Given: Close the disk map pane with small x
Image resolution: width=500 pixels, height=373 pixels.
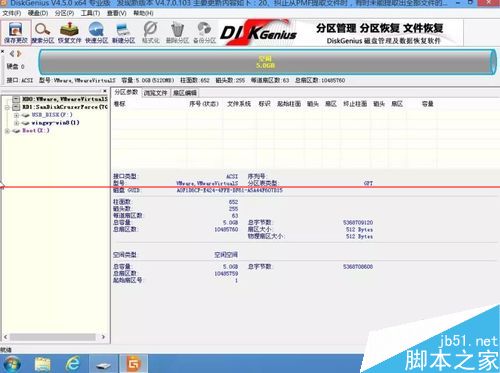Looking at the screenshot, I should (2, 52).
